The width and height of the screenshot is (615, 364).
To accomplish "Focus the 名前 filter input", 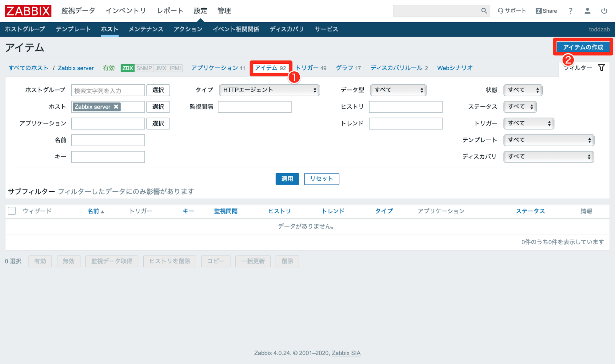I will click(x=108, y=140).
